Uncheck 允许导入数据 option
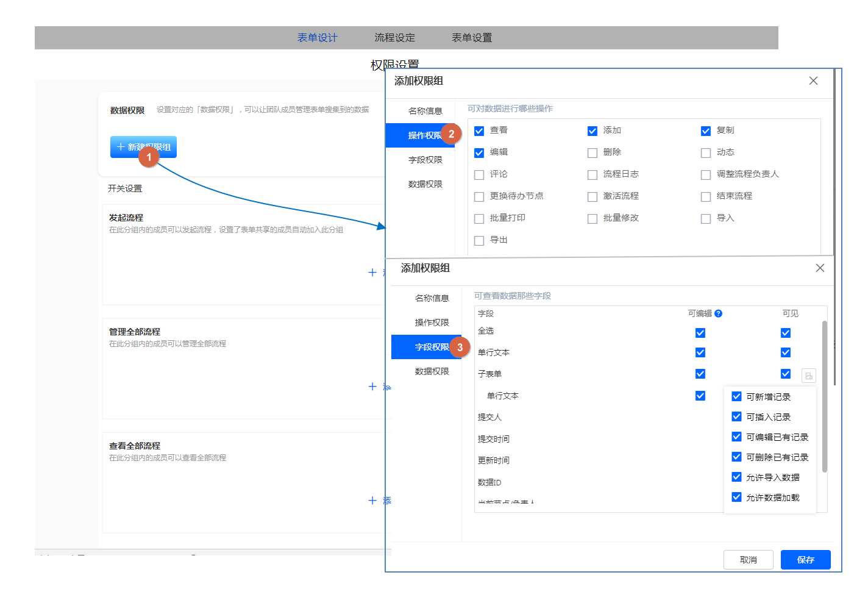The image size is (868, 600). click(x=736, y=477)
